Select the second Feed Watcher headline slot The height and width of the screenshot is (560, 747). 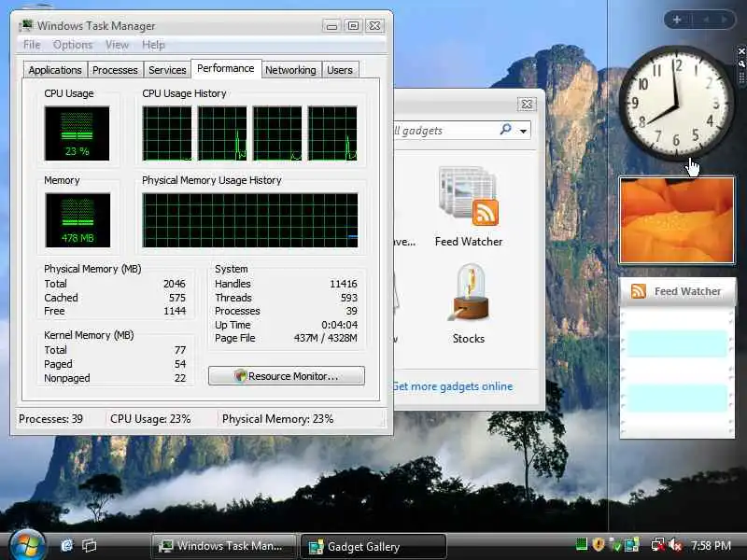[677, 399]
